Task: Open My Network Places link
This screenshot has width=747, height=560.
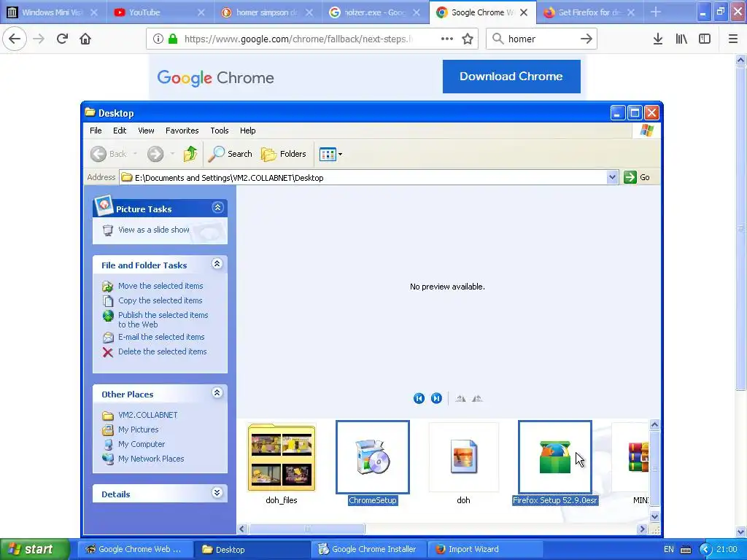Action: point(151,459)
